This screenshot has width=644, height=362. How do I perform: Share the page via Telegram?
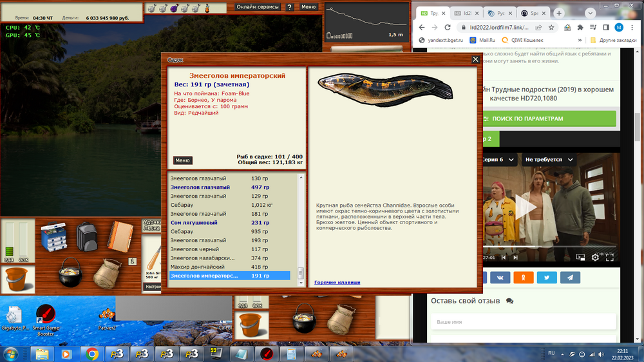click(x=569, y=277)
